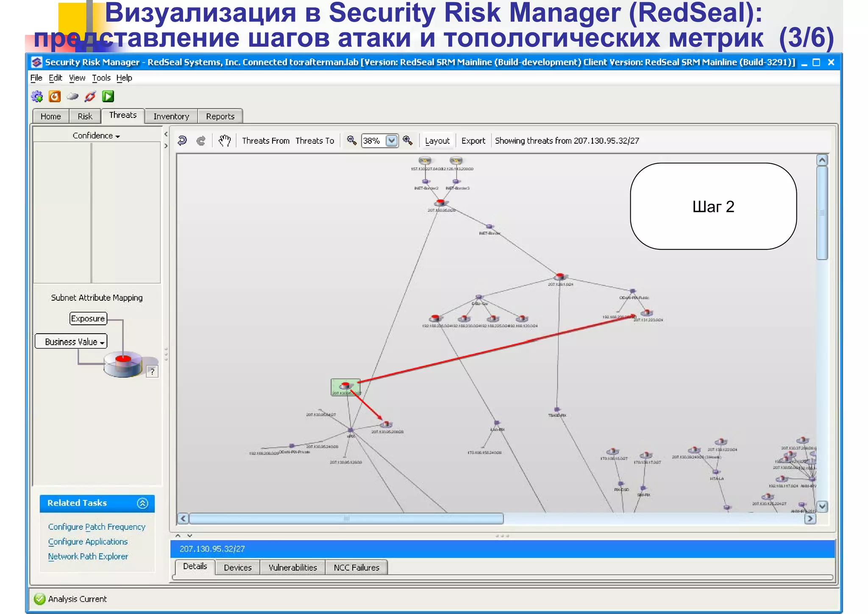868x614 pixels.
Task: Click the Exposure attribute button
Action: coord(88,318)
